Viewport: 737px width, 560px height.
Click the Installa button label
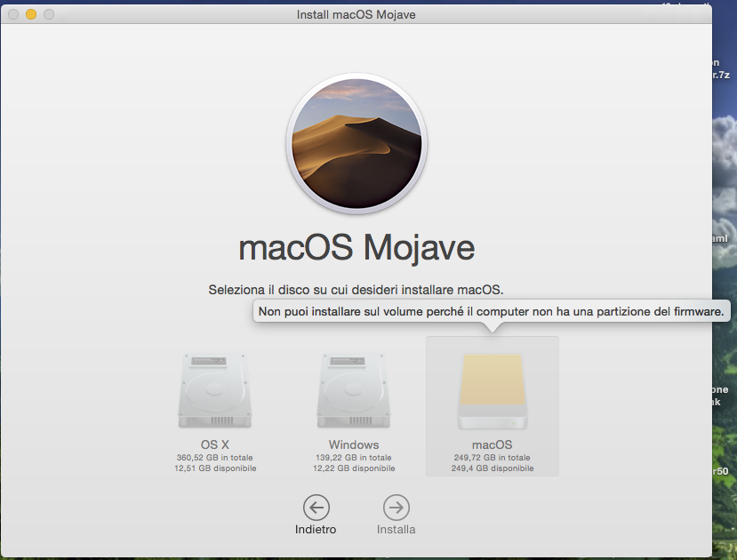pyautogui.click(x=397, y=530)
